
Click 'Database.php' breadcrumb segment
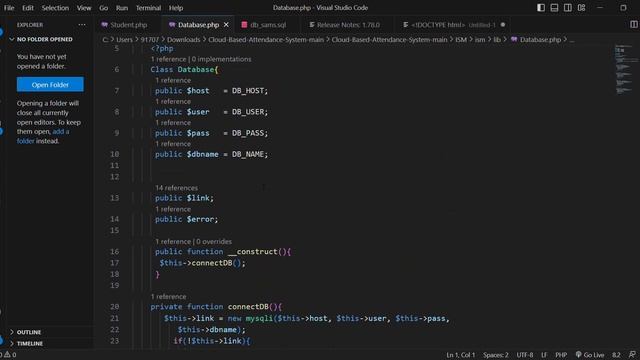[x=540, y=40]
